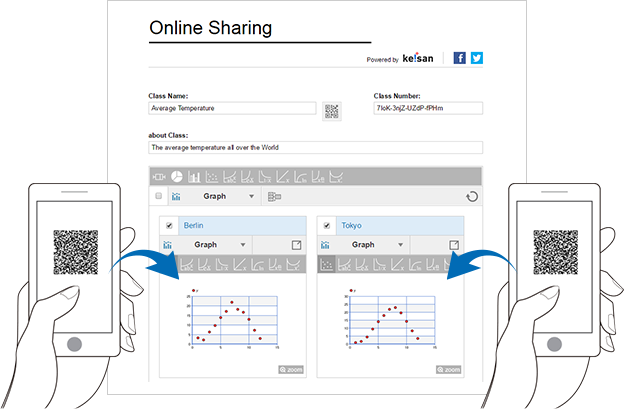Uncheck the Tokyo checkbox
Screen dimensions: 624x409
coord(326,226)
